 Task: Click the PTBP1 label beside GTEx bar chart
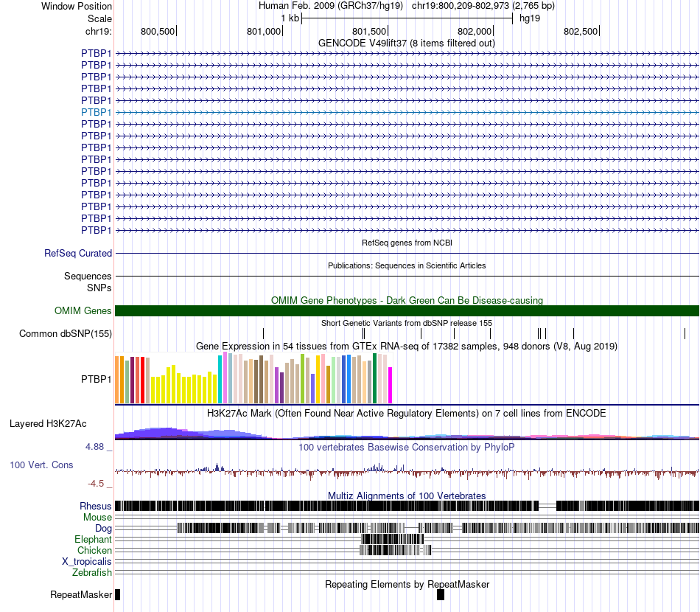pyautogui.click(x=96, y=379)
